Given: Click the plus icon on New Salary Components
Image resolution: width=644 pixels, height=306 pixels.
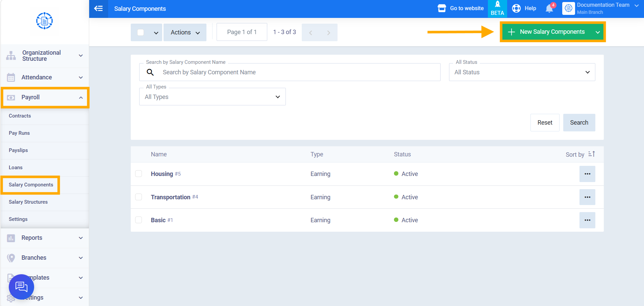Looking at the screenshot, I should click(x=512, y=32).
